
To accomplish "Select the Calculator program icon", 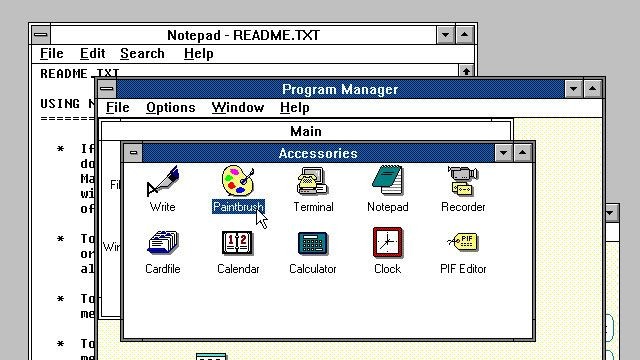I will tap(313, 243).
